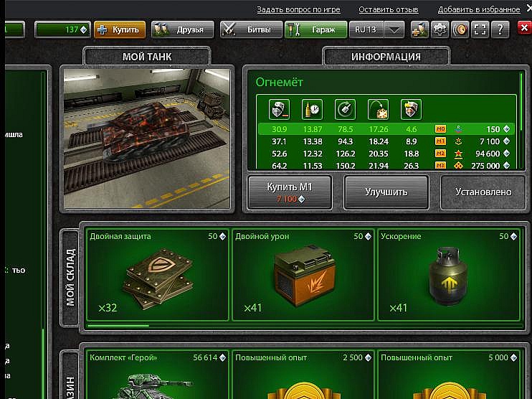Image resolution: width=532 pixels, height=399 pixels.
Task: Click the reload time bullet-clock icon
Action: tap(312, 109)
